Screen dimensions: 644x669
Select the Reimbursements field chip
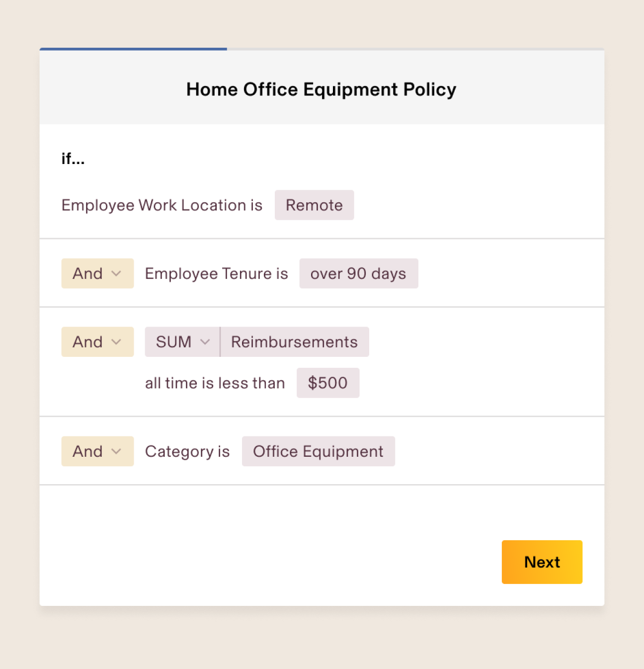(295, 342)
